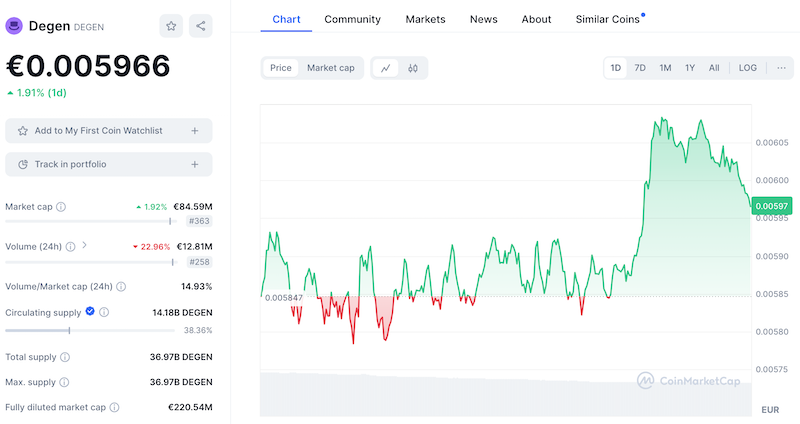Toggle LOG scale on the chart

point(747,68)
